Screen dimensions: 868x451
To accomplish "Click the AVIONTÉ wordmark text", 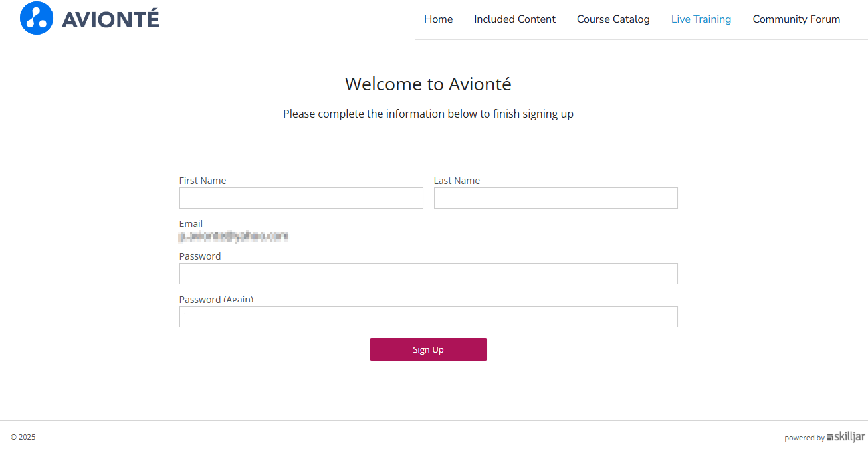I will click(110, 19).
